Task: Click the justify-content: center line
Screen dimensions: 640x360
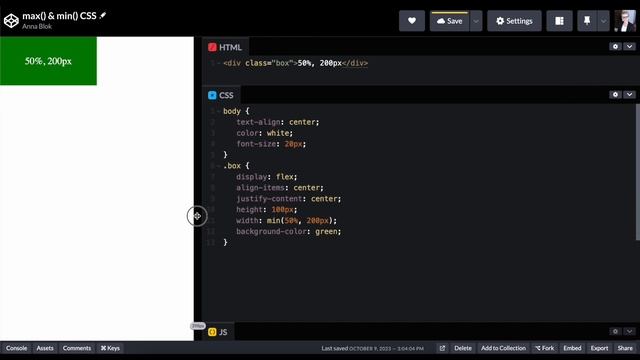Action: click(x=289, y=199)
